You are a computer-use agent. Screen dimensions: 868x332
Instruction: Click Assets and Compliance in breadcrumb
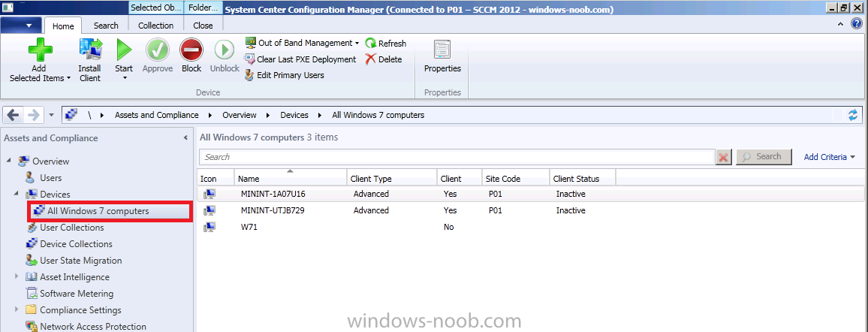[x=157, y=115]
